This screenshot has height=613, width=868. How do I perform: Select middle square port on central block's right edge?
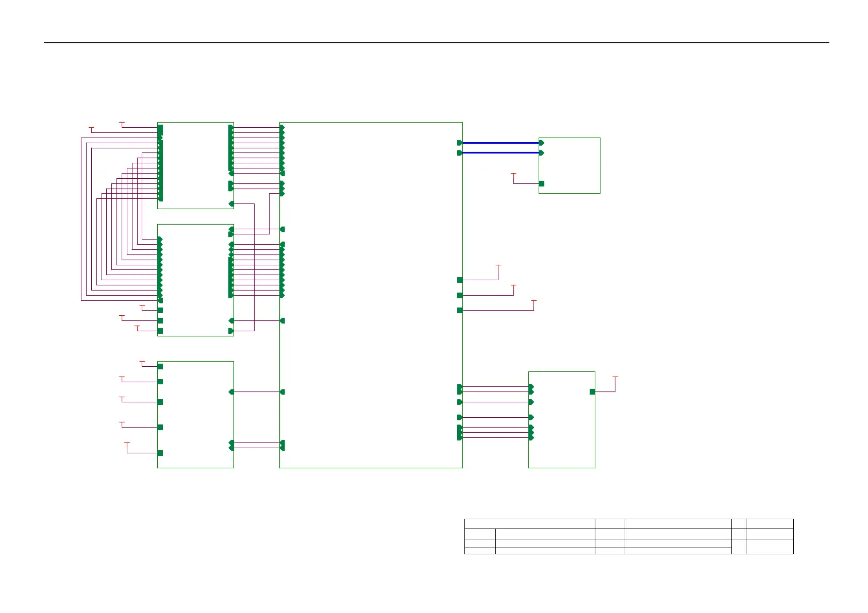(460, 295)
